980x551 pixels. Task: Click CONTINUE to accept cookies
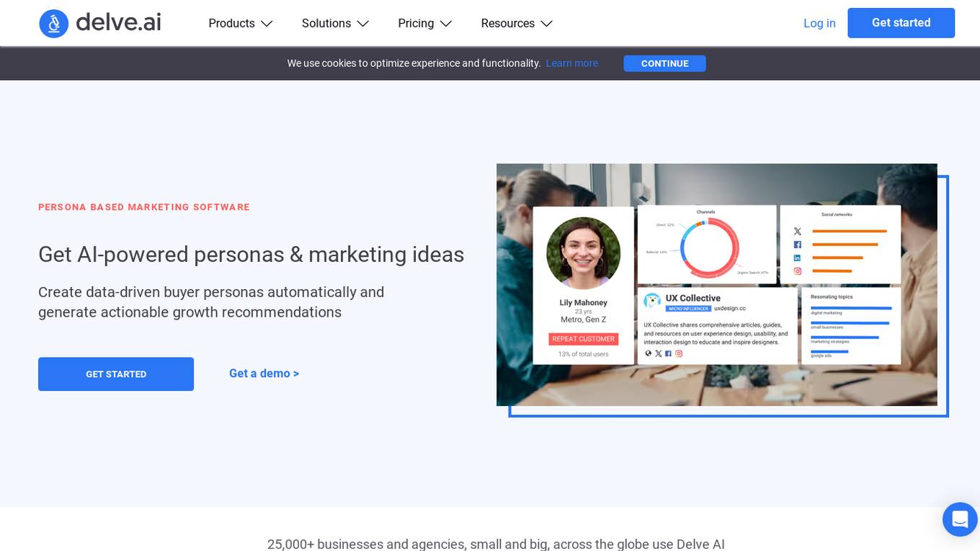tap(664, 63)
